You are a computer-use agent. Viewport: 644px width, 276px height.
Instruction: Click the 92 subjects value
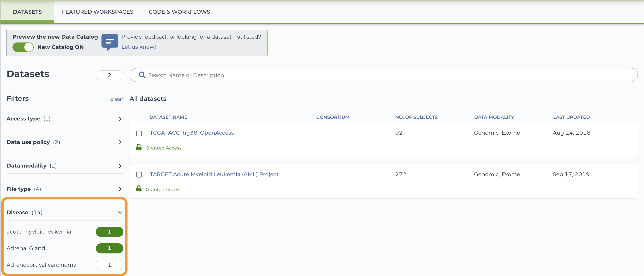[x=399, y=133]
